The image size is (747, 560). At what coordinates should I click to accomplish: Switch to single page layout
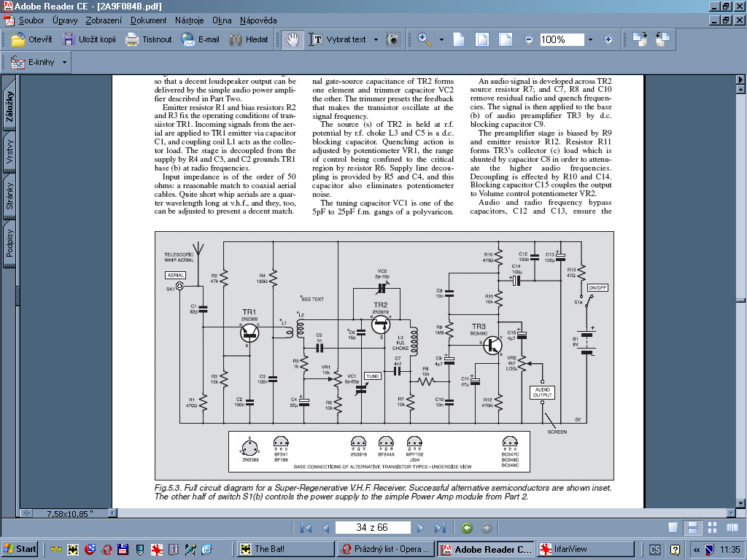(x=673, y=528)
